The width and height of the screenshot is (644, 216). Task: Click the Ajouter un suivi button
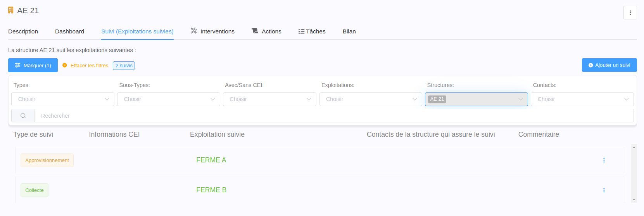coord(609,65)
